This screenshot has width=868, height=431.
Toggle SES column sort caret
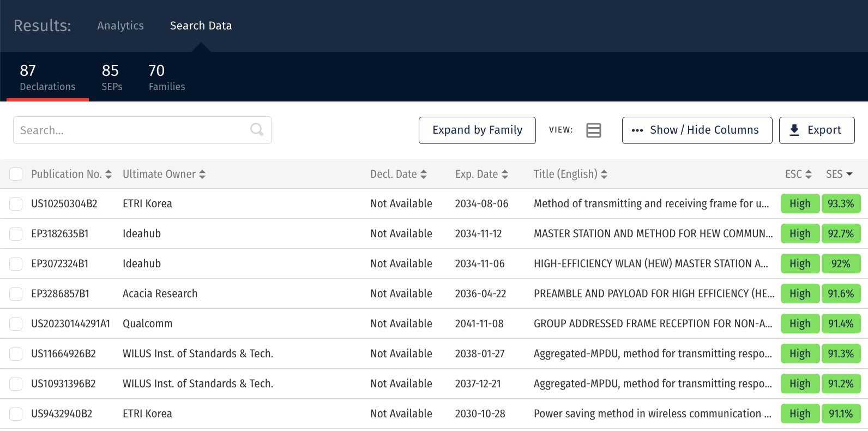pyautogui.click(x=849, y=174)
